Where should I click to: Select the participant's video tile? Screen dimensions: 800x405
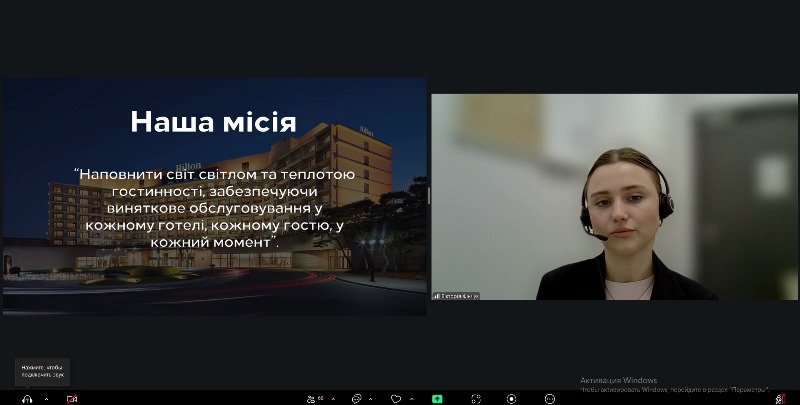pos(614,196)
